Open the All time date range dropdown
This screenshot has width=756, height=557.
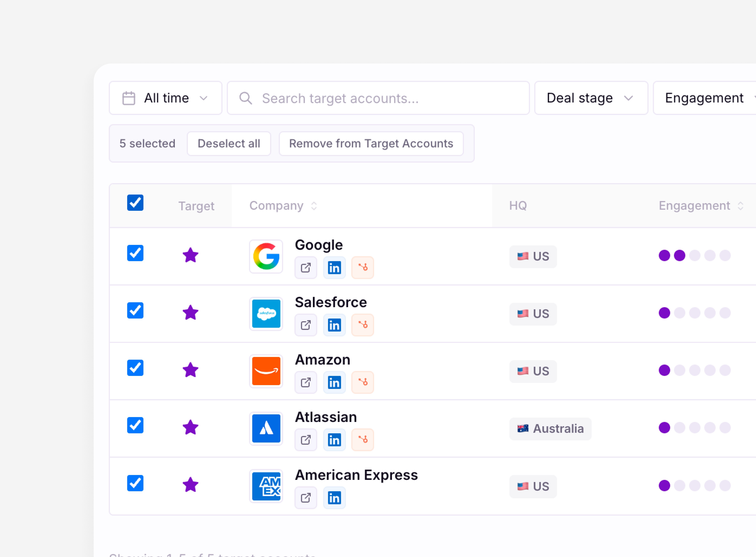165,98
